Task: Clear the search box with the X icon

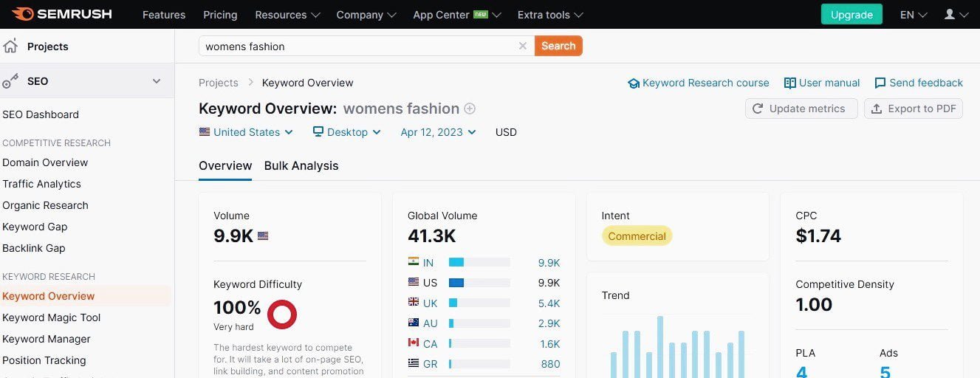Action: pos(523,46)
